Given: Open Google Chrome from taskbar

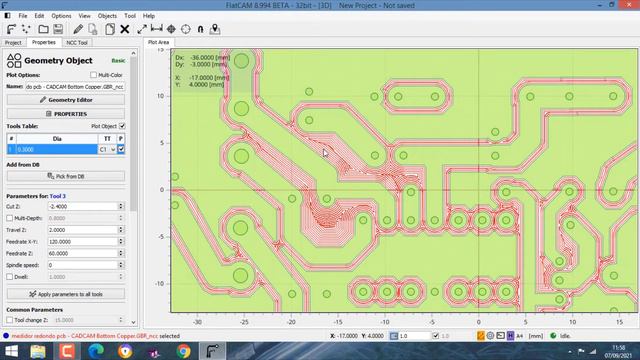Looking at the screenshot, I should point(184,351).
